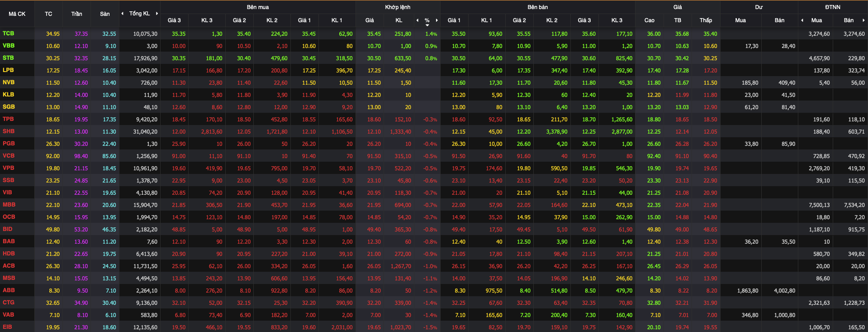The width and height of the screenshot is (868, 332).
Task: Click VCB's reference price 92.00
Action: coord(53,156)
